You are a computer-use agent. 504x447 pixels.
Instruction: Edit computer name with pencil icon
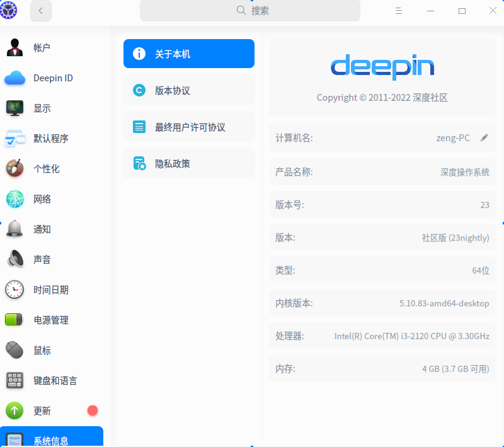[484, 137]
